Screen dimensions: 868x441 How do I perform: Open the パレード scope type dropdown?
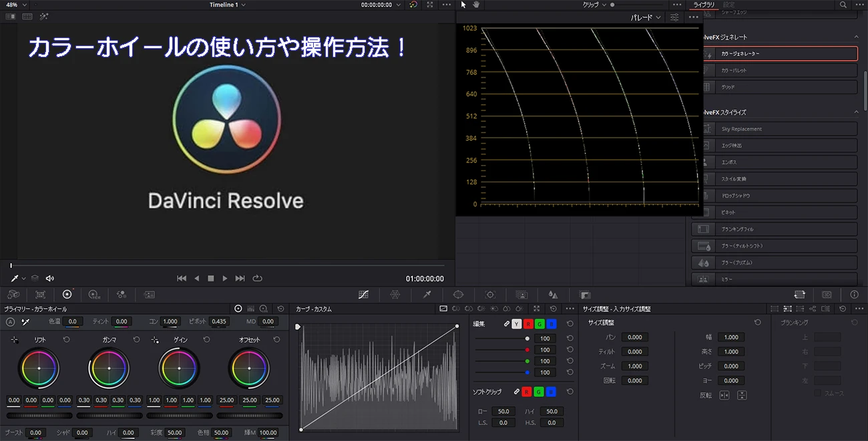[x=646, y=17]
